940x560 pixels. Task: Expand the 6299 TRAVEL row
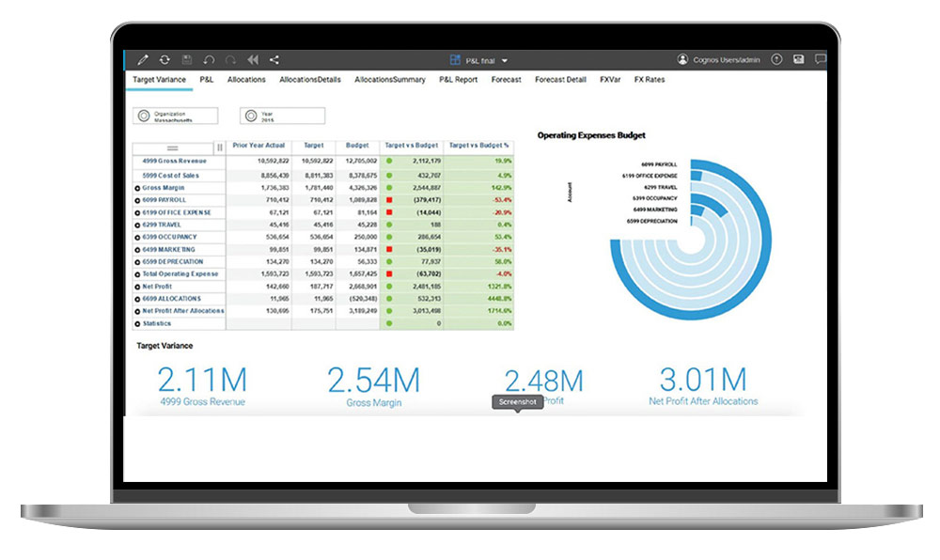(x=137, y=226)
